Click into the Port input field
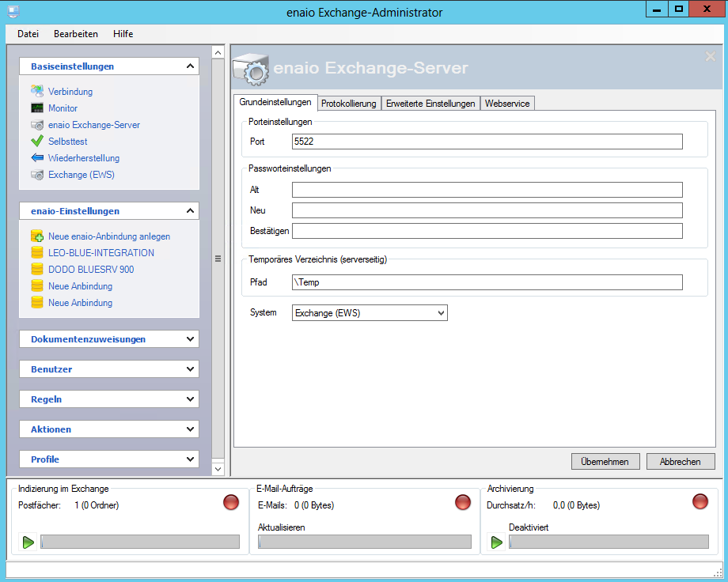 point(487,142)
